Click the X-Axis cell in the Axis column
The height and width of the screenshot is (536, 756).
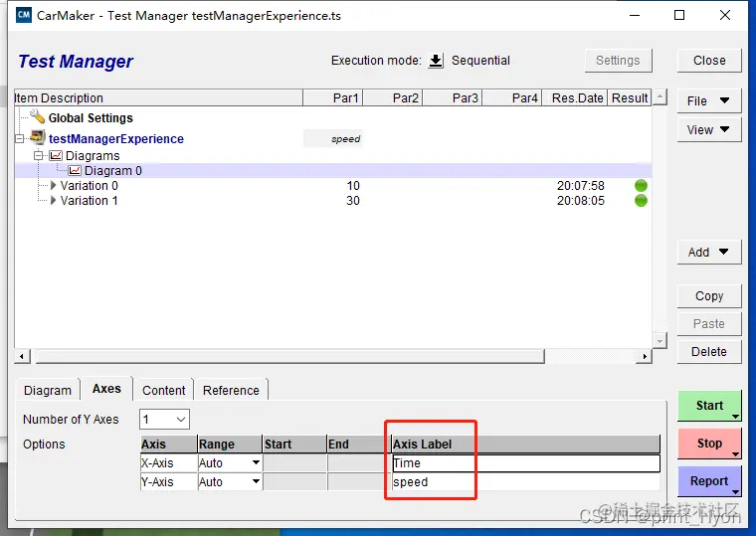(169, 463)
